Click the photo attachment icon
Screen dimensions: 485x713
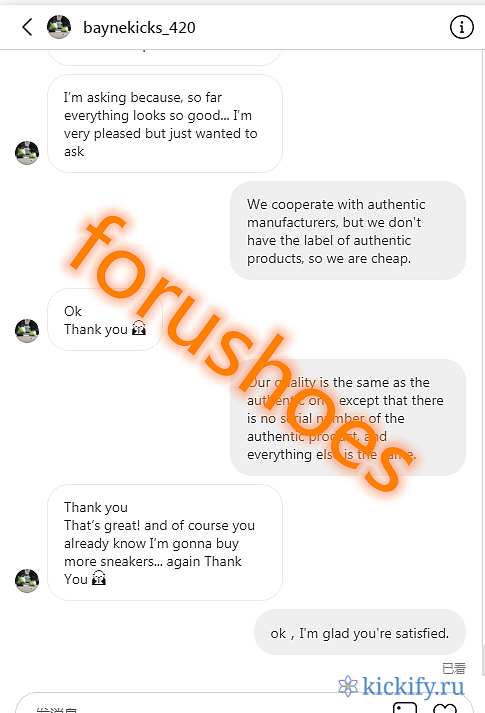(x=405, y=708)
